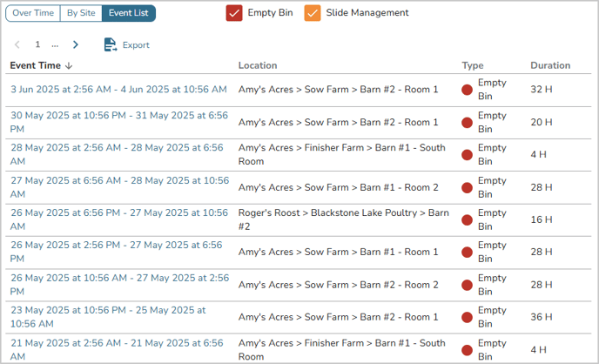Click Sow Farm Barn #1 - Room 1 location
This screenshot has width=599, height=364.
[338, 252]
